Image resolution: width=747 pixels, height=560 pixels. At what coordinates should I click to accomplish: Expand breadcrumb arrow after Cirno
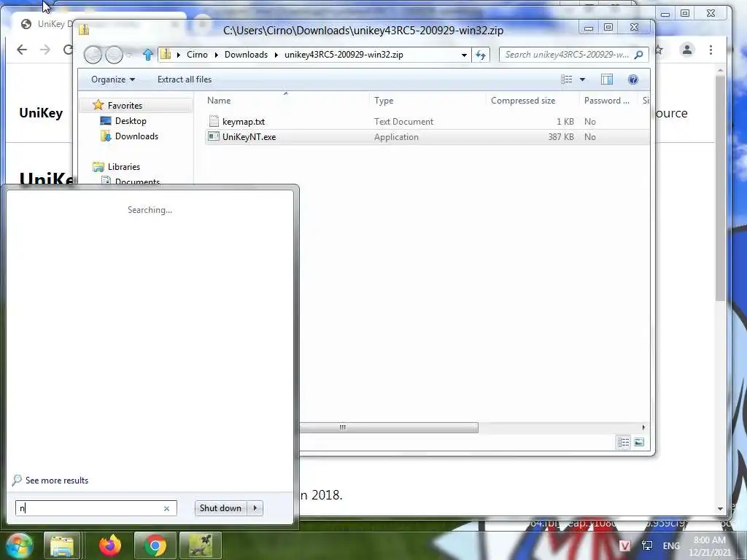coord(216,55)
